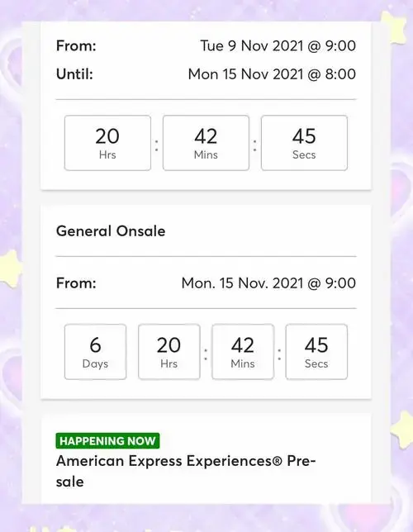Click yellow star decoration at top right

pyautogui.click(x=394, y=28)
